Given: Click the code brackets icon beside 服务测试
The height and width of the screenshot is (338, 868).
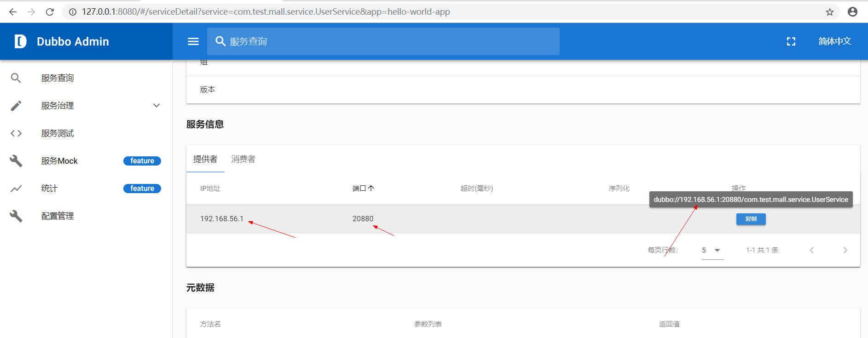Looking at the screenshot, I should [16, 133].
